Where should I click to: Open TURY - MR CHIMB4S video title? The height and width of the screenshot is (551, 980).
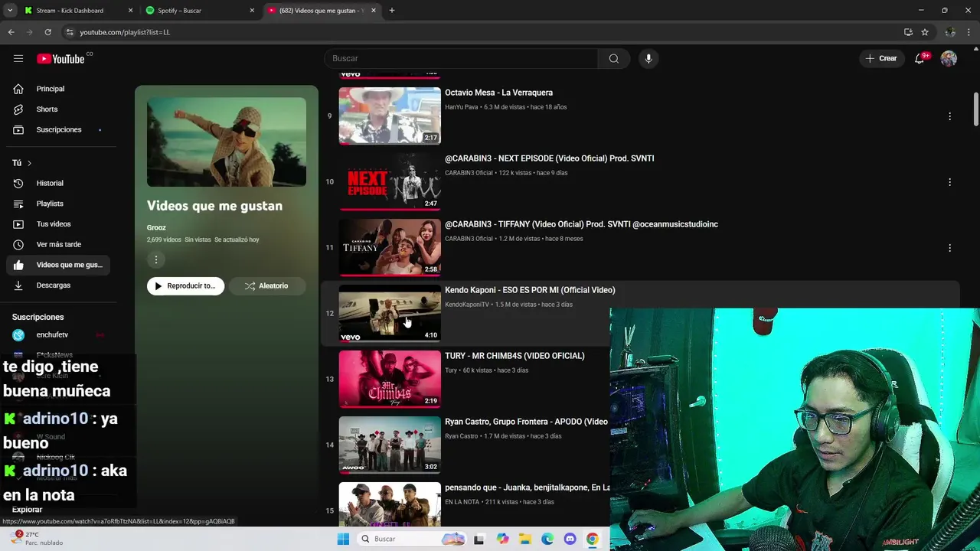coord(514,356)
